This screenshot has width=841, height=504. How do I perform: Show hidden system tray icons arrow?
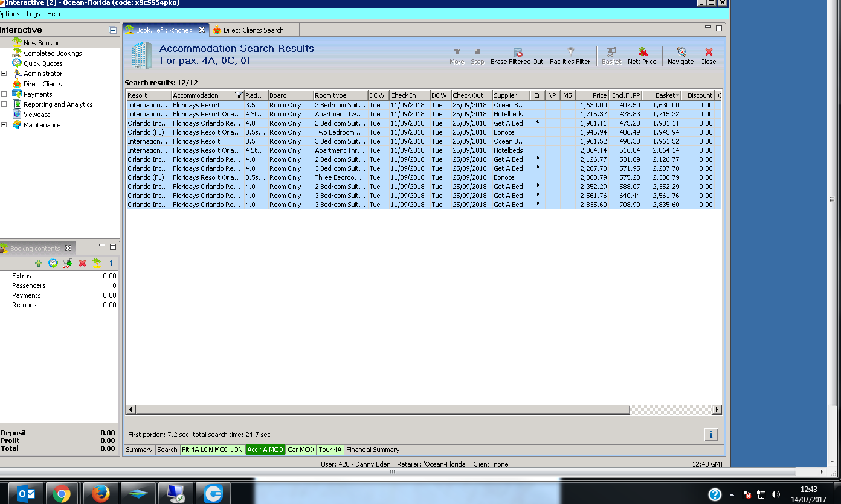point(732,494)
